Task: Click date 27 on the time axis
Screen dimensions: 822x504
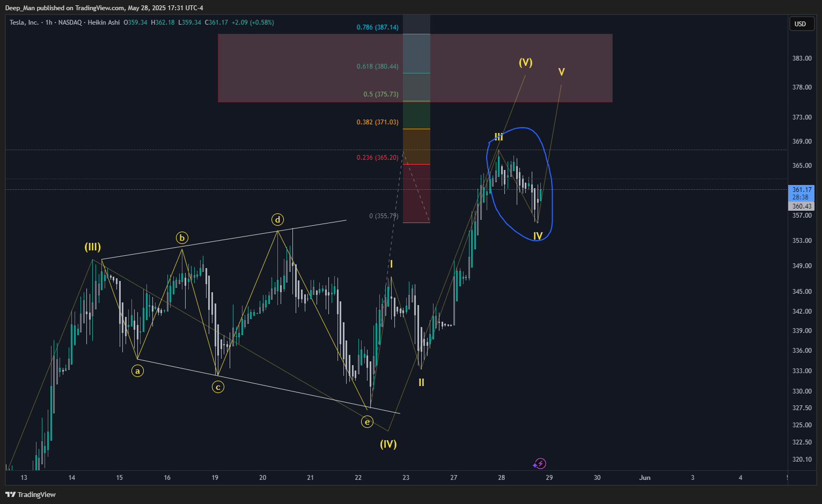Action: (454, 478)
